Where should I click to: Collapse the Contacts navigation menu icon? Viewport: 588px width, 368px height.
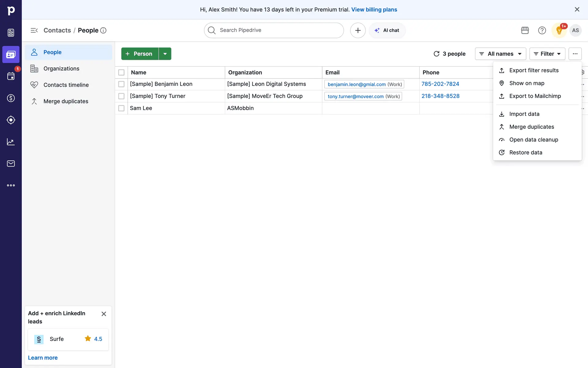34,30
